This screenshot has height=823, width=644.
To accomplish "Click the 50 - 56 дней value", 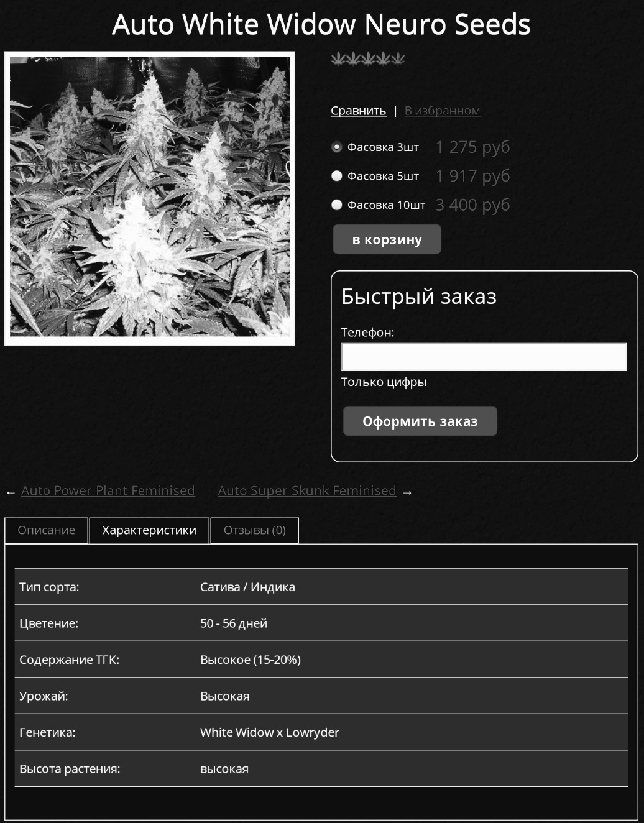I will 234,623.
